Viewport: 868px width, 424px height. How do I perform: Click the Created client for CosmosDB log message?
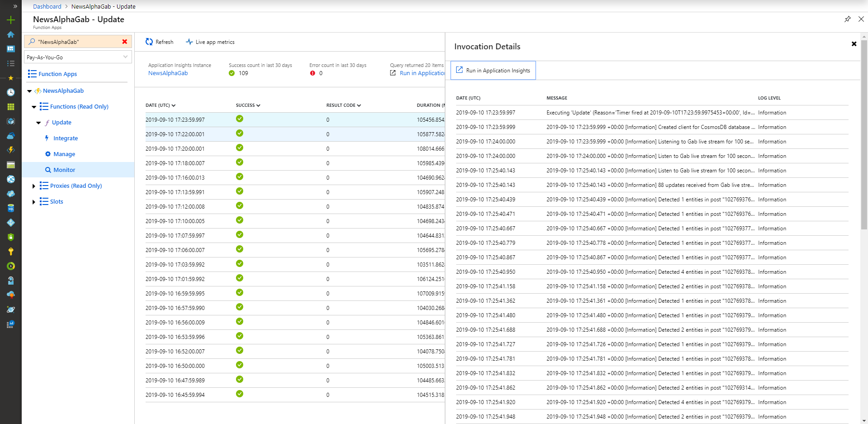point(651,127)
